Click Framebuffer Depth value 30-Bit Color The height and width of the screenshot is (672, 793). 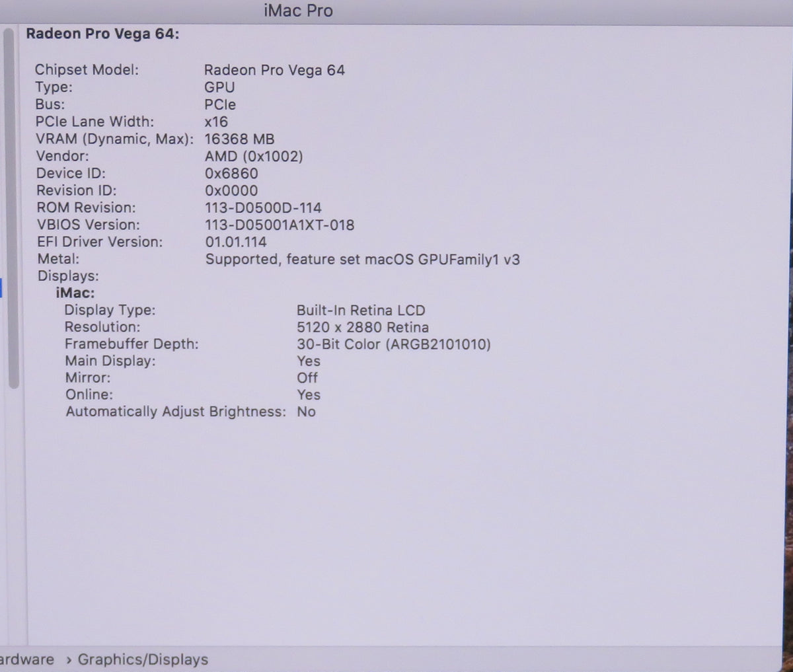[394, 344]
